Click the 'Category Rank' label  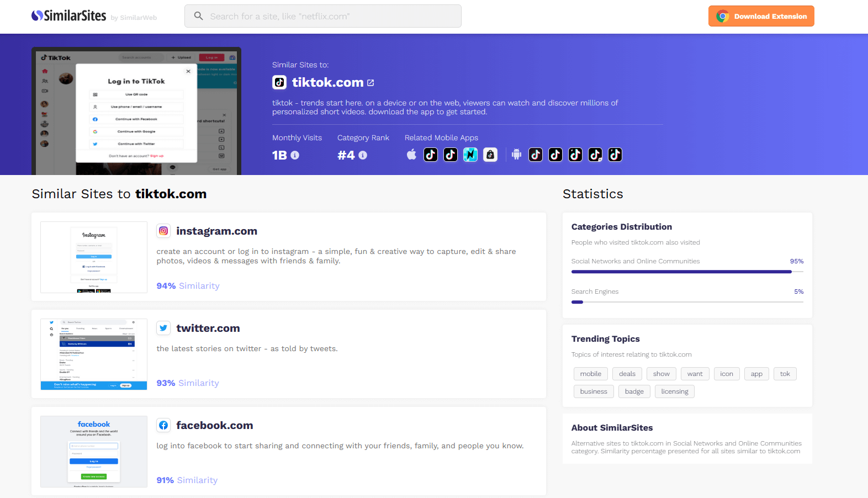point(363,137)
